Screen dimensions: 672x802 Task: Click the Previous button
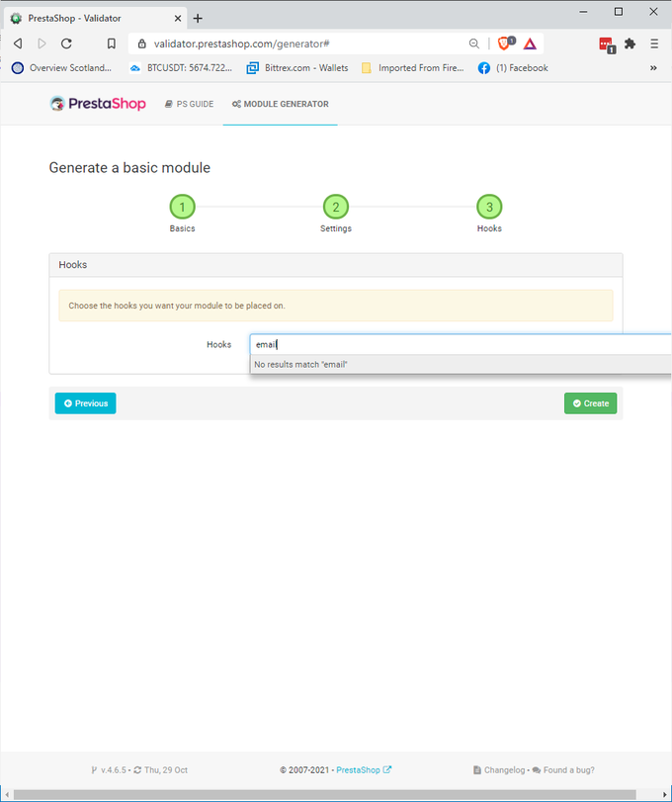[85, 403]
